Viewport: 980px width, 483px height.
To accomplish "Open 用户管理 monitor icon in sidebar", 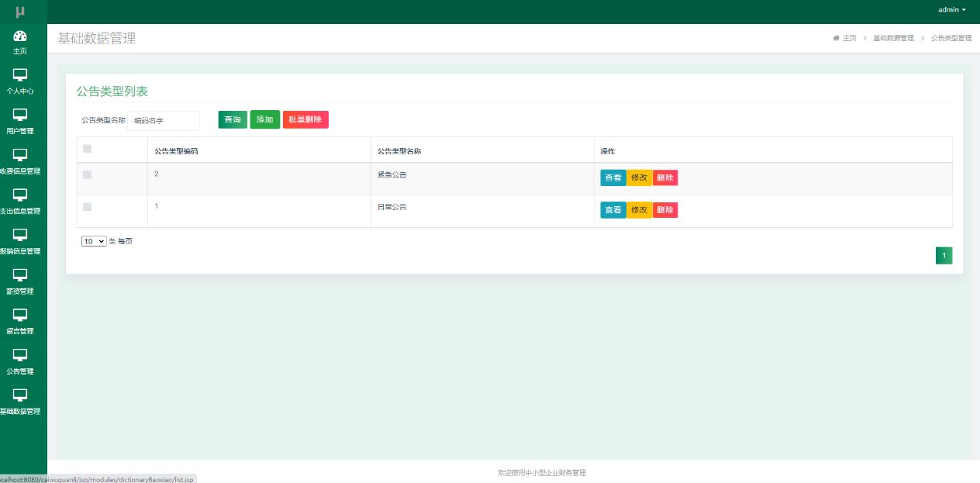I will pos(20,115).
